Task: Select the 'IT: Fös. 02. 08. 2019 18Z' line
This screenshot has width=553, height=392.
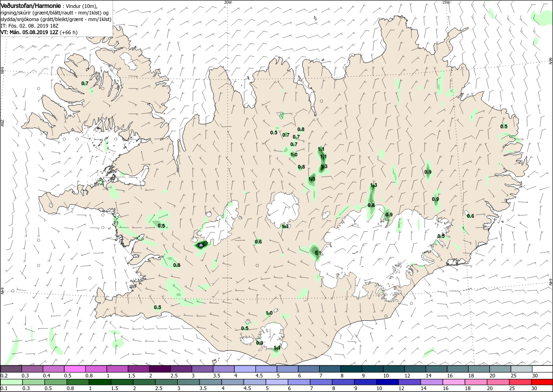Action: tap(29, 26)
